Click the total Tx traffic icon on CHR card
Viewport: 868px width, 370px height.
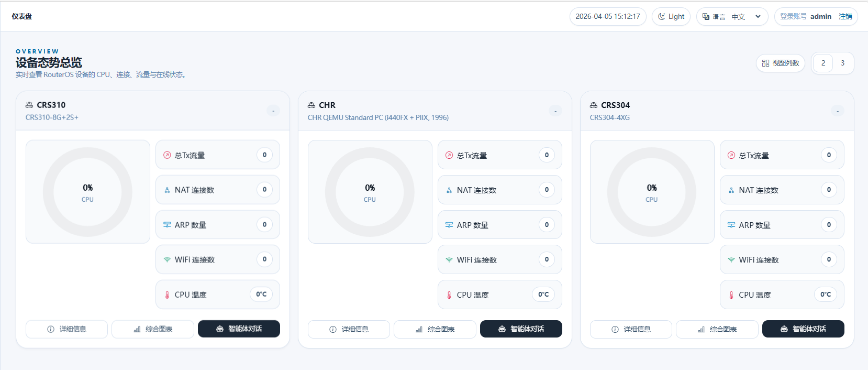[x=449, y=155]
